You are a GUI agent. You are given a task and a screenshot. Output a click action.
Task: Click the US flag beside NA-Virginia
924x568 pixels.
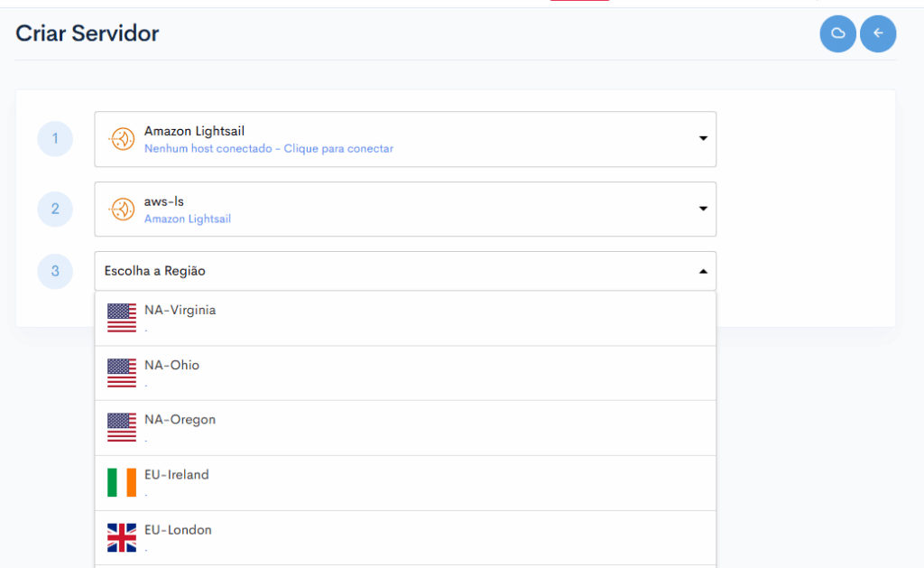(122, 318)
